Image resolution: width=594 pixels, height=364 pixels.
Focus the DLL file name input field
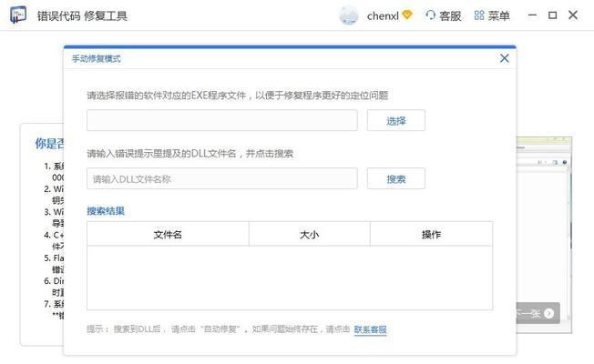click(222, 178)
